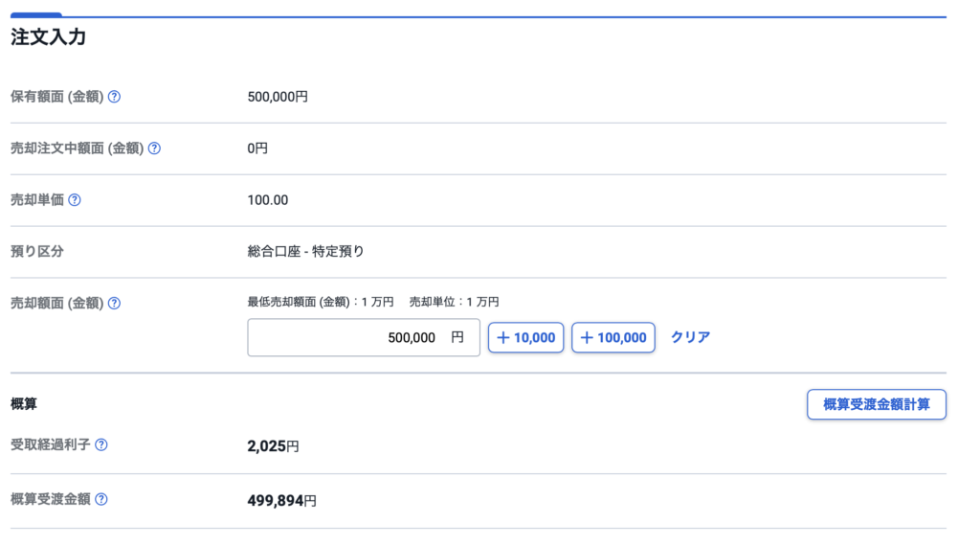Show help for 概算受渡金額 label
The height and width of the screenshot is (546, 980).
pos(101,499)
